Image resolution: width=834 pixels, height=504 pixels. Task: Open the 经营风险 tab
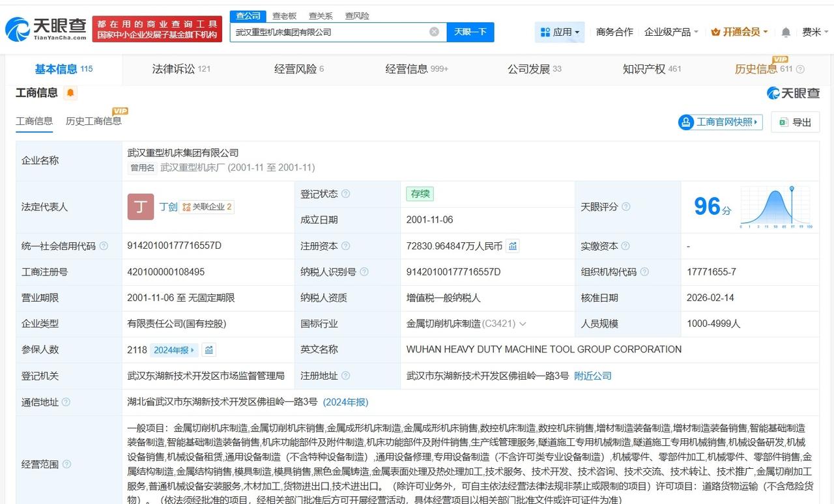299,69
